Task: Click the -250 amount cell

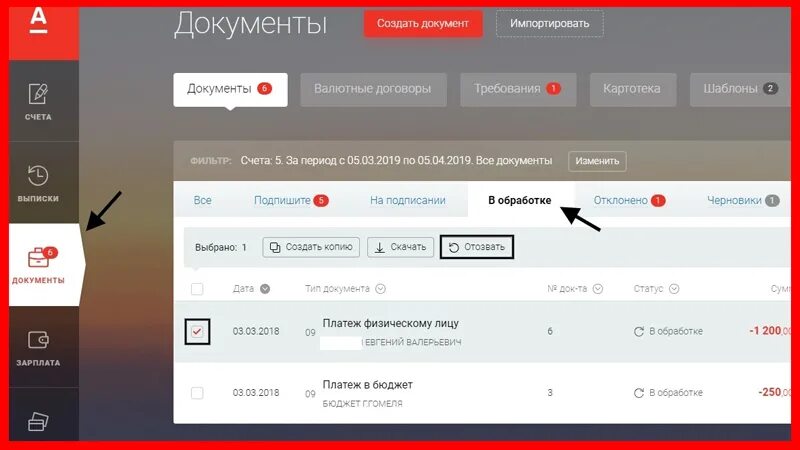Action: (x=774, y=392)
